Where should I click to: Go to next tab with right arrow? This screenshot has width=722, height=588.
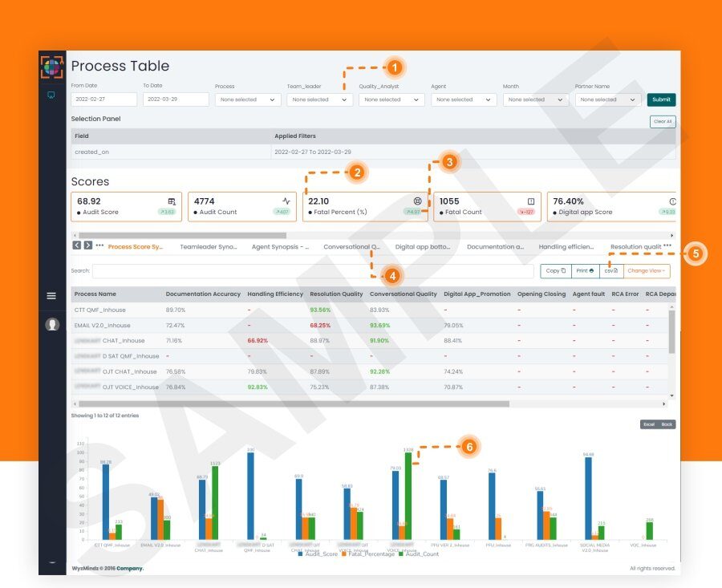coord(88,245)
